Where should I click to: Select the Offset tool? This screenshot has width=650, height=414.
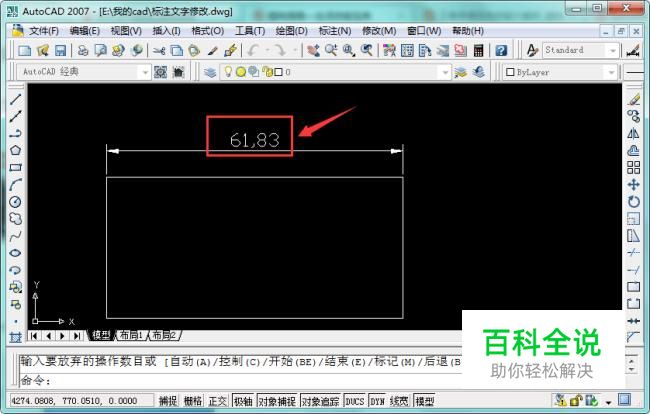click(633, 150)
